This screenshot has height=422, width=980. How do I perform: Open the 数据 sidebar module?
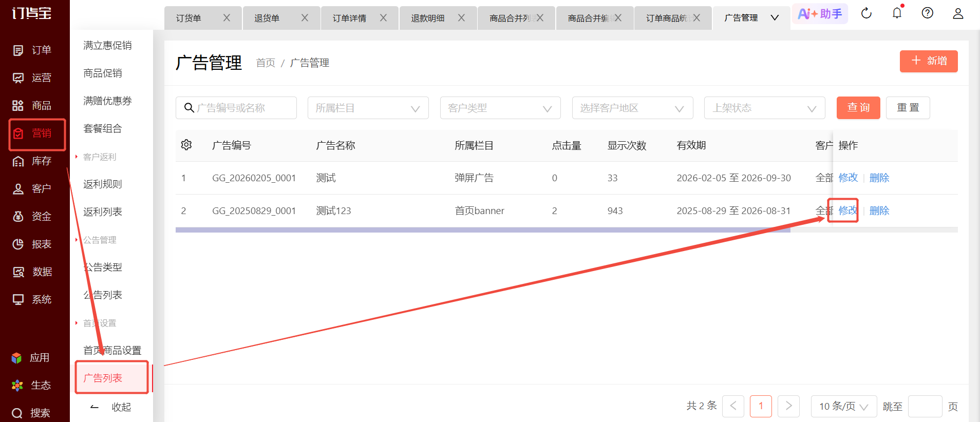[32, 272]
